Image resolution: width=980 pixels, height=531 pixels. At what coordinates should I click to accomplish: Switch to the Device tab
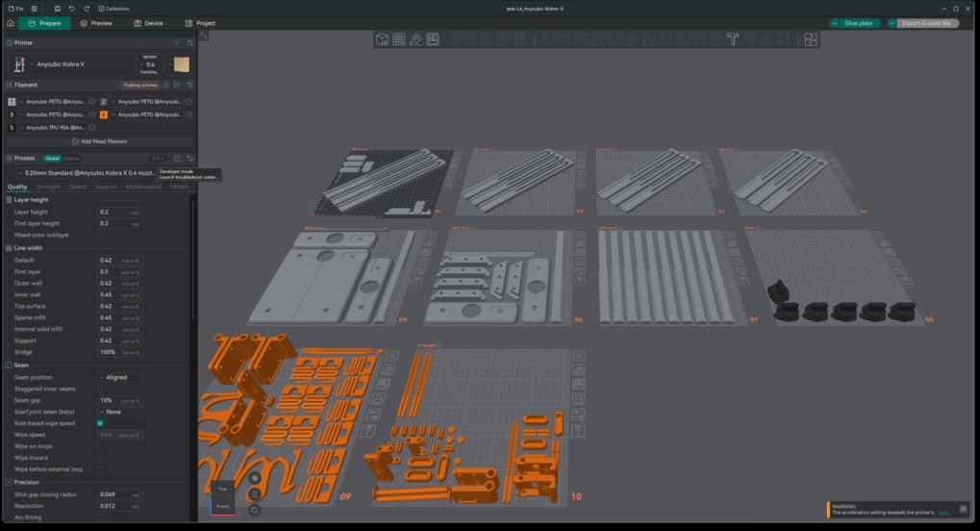coord(148,23)
